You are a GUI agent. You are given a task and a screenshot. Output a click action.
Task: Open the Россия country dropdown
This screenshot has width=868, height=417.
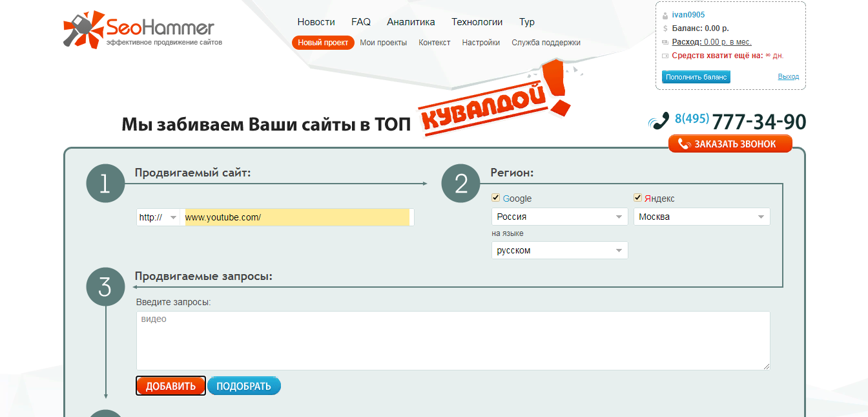559,217
